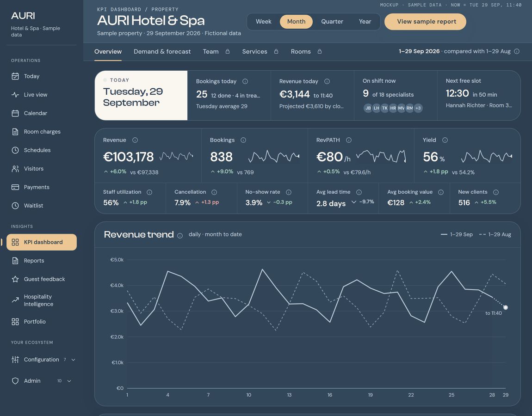Open the Live view sidebar link
532x416 pixels.
(x=41, y=95)
